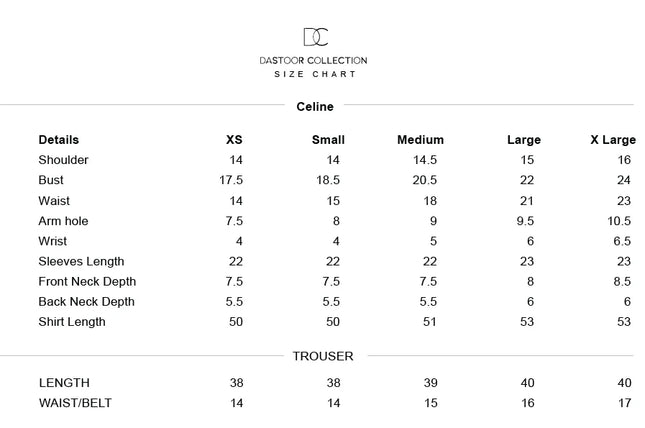645x428 pixels.
Task: Click the Small column header
Action: tap(328, 140)
